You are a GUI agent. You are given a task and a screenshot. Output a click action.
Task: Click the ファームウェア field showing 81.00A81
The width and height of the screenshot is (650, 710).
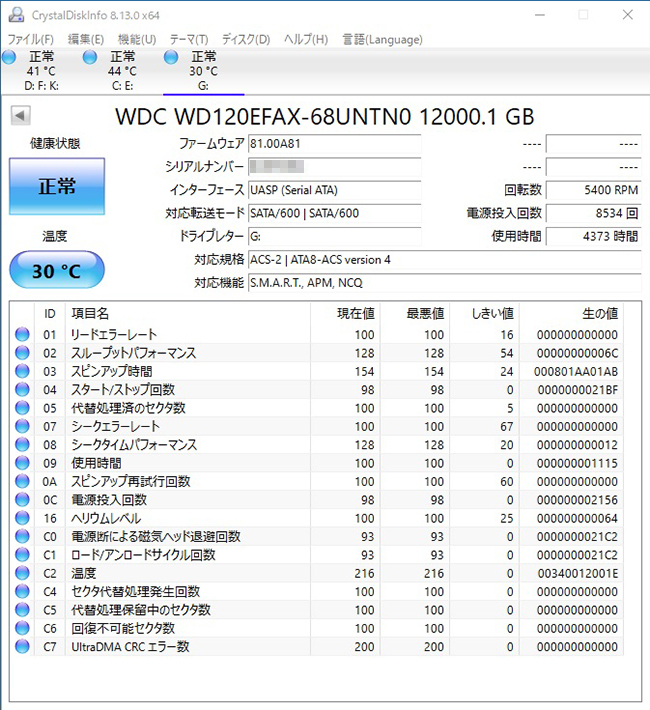coord(334,144)
